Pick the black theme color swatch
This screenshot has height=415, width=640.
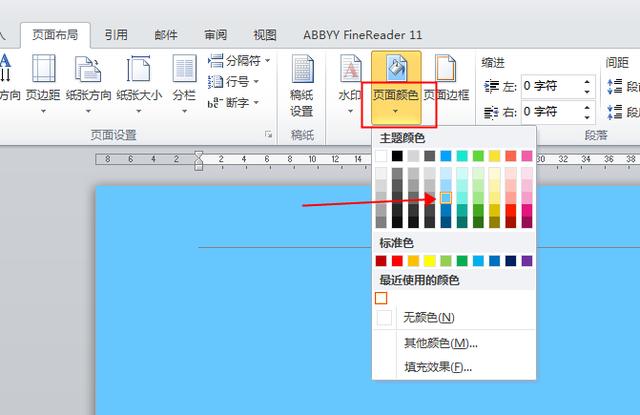397,156
